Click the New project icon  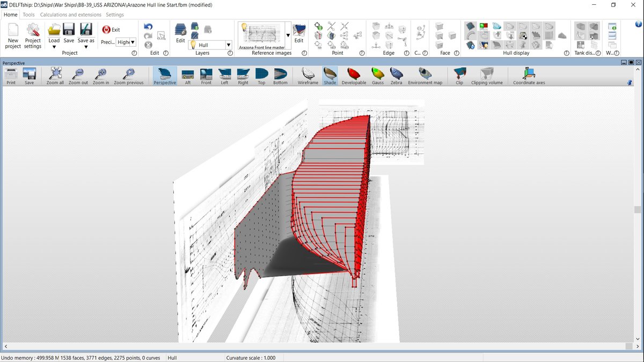pyautogui.click(x=13, y=32)
